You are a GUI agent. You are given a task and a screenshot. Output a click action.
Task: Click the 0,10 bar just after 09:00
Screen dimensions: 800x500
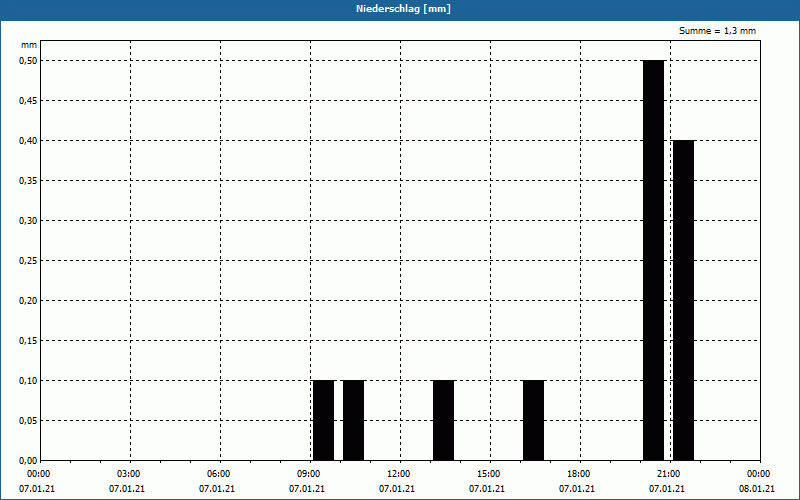[323, 420]
